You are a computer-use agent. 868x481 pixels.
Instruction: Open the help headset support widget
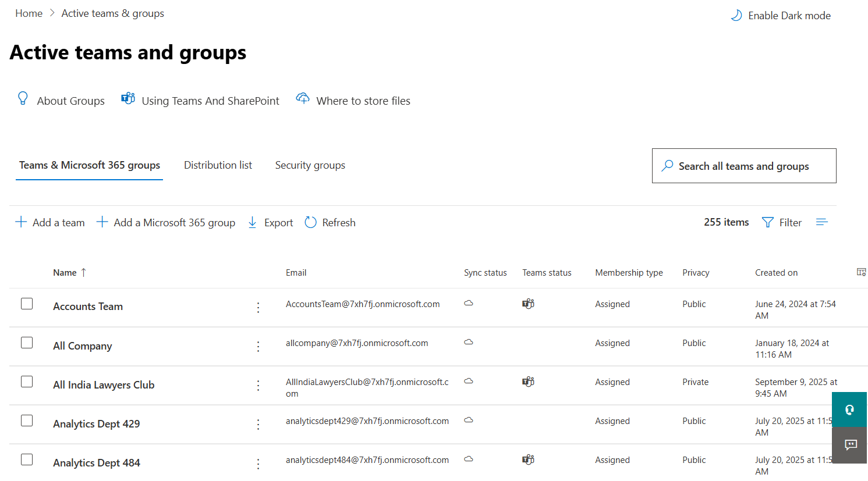click(849, 409)
